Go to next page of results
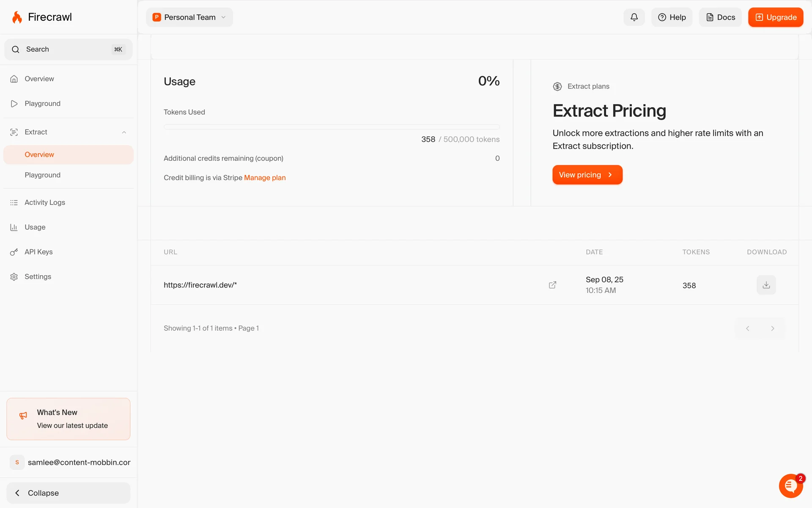Viewport: 812px width, 508px height. point(772,329)
